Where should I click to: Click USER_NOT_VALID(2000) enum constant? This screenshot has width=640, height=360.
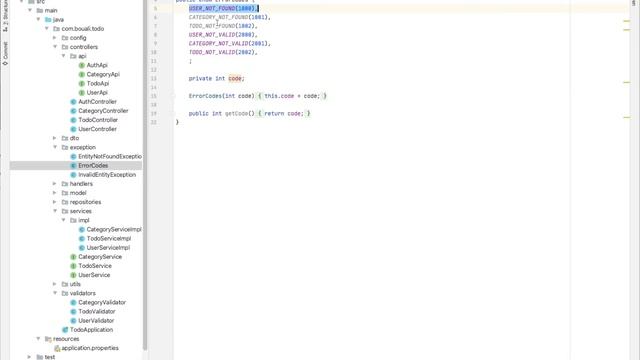(x=222, y=35)
